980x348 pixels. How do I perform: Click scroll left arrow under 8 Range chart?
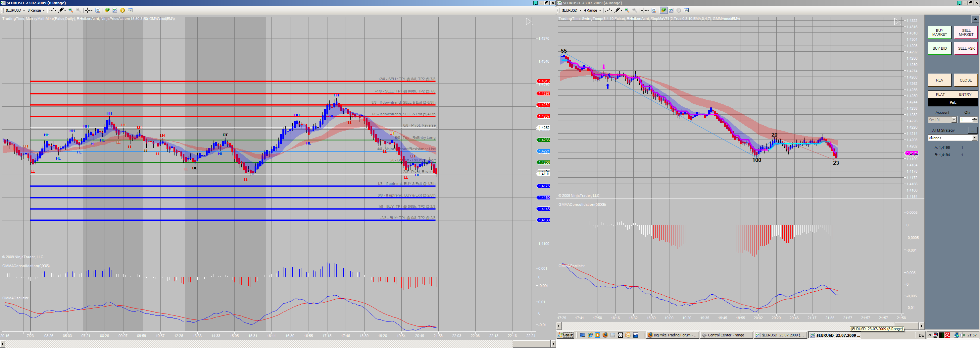[3, 344]
